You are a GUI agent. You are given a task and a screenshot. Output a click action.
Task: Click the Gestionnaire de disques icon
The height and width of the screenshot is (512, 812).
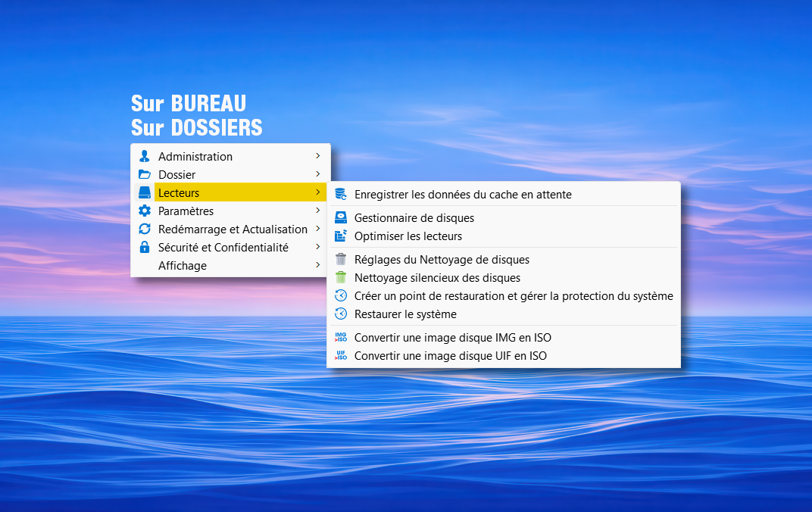tap(341, 218)
